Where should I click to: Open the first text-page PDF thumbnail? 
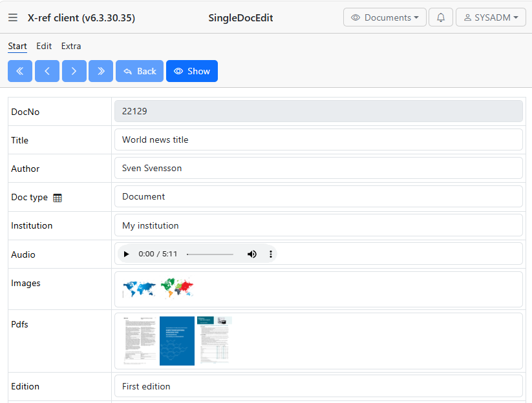(x=140, y=341)
